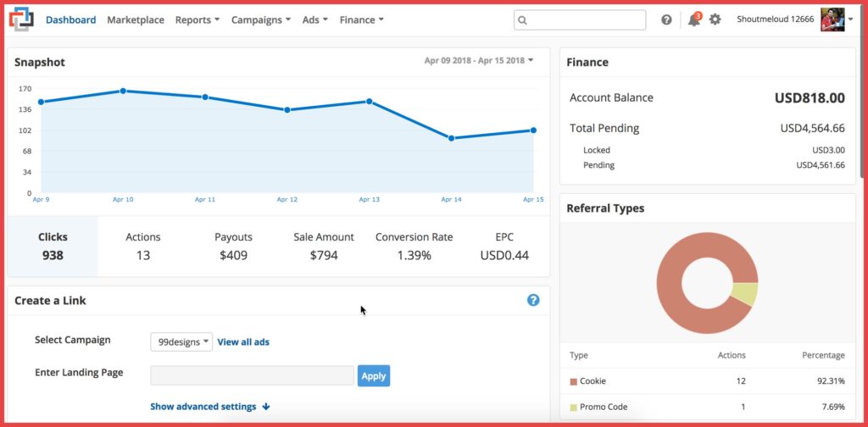Click the yellow Promo Code donut slice

[745, 294]
